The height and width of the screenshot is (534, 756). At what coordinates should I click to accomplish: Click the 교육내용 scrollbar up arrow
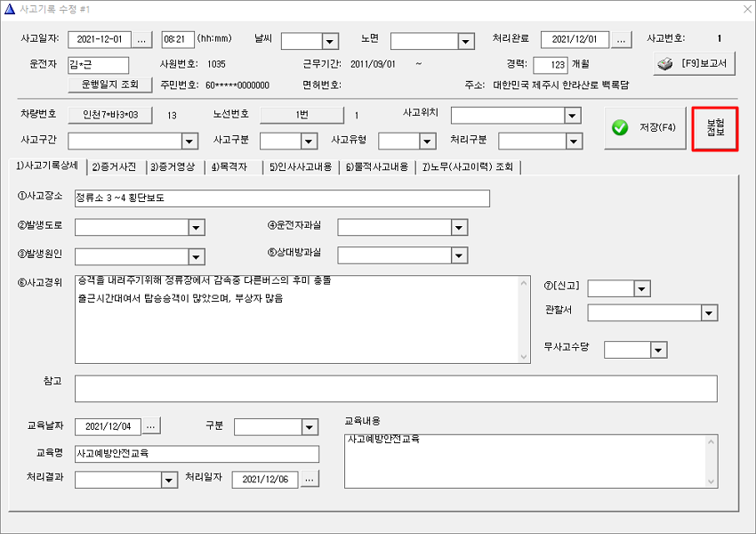pyautogui.click(x=712, y=441)
